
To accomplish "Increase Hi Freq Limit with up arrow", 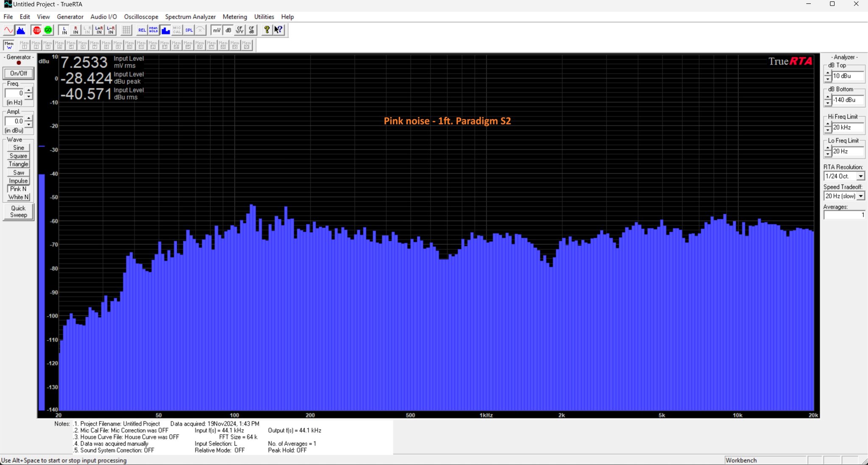I will (x=828, y=125).
